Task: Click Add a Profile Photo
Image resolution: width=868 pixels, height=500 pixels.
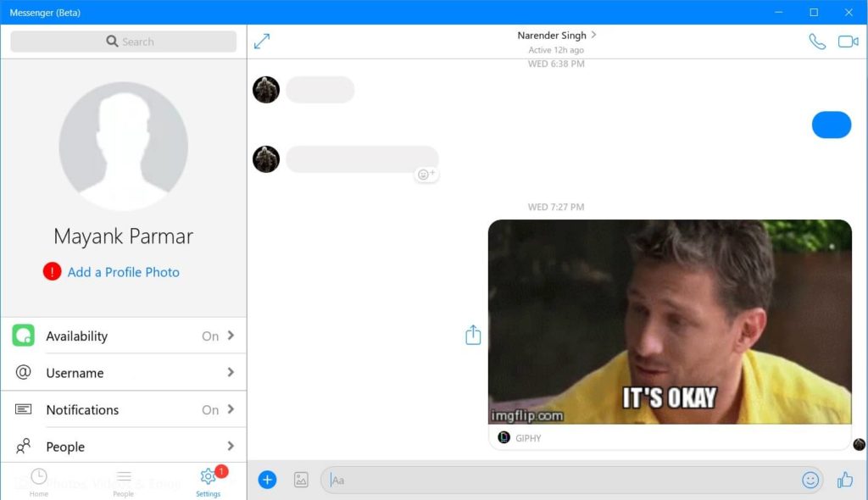Action: pos(123,271)
